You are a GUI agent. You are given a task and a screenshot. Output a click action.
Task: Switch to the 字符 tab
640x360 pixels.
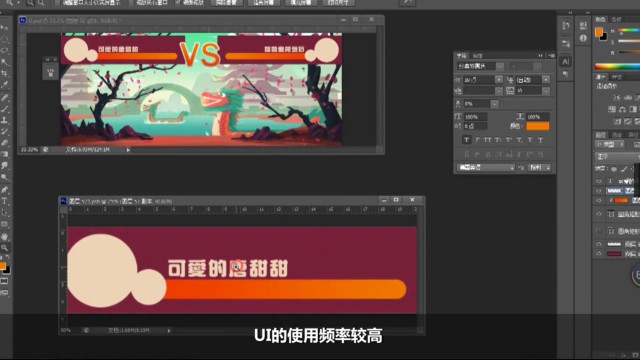coord(462,56)
